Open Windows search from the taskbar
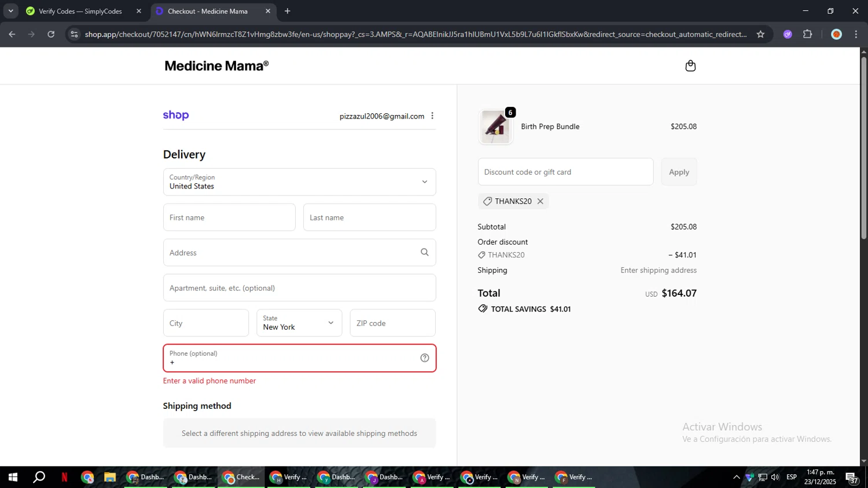The image size is (868, 488). point(39,477)
